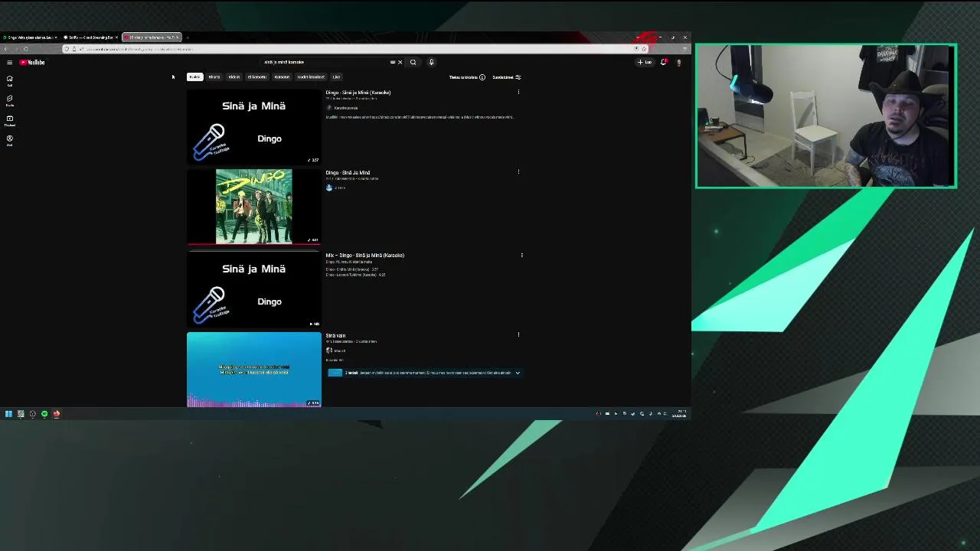Open the account avatar menu
Screen dimensions: 980x551
pos(678,62)
